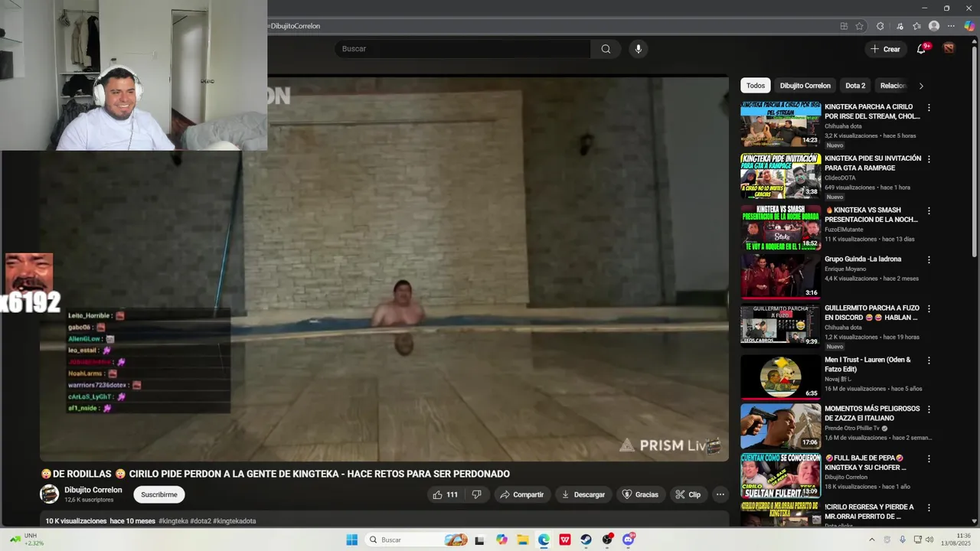
Task: Click the Descargar download button
Action: tap(583, 494)
